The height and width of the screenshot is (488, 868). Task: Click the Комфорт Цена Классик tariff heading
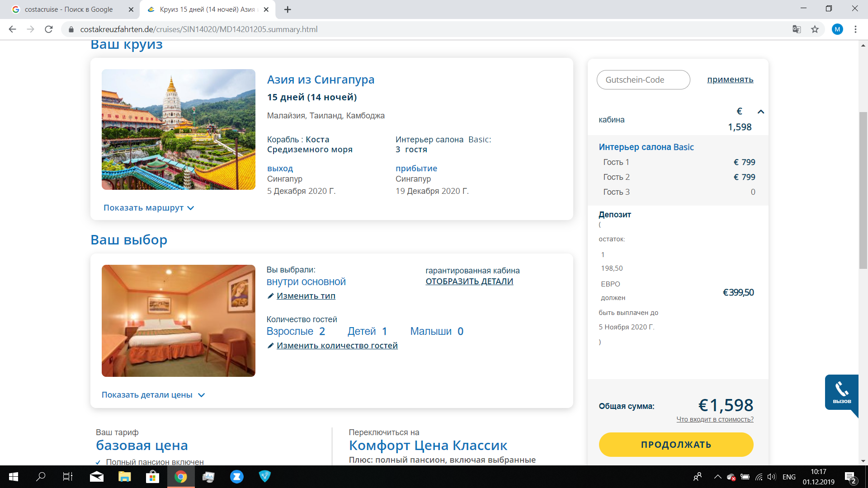point(428,446)
